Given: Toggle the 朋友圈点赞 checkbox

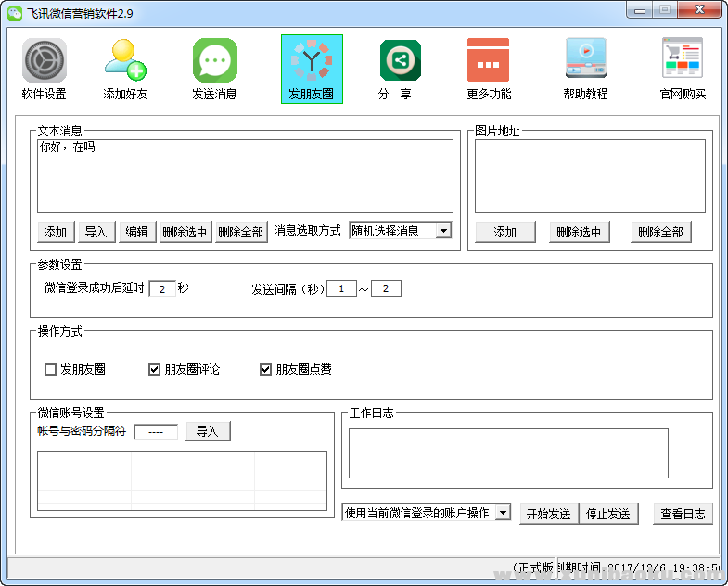Looking at the screenshot, I should (x=266, y=369).
